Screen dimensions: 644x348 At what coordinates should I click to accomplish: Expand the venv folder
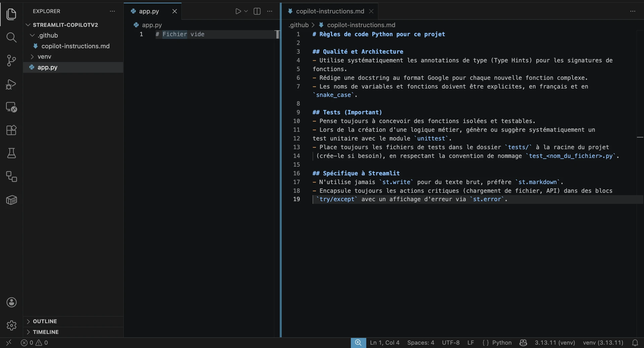click(44, 57)
